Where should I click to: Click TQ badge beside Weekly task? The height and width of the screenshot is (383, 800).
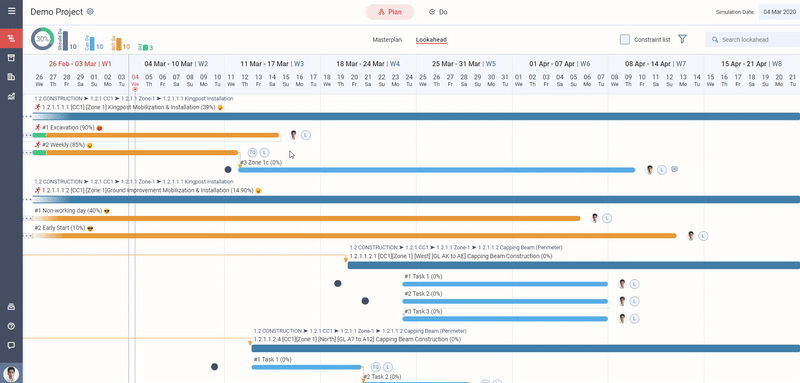pyautogui.click(x=252, y=152)
